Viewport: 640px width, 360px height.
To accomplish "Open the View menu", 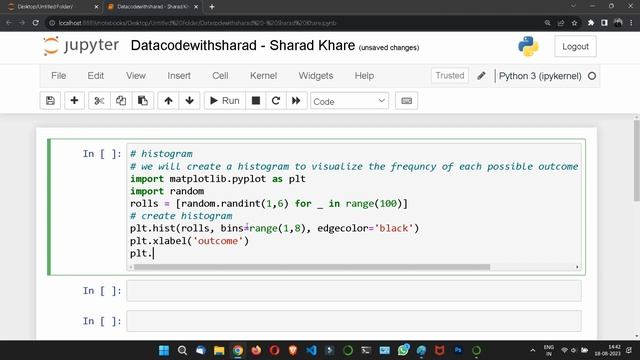I will tap(136, 76).
